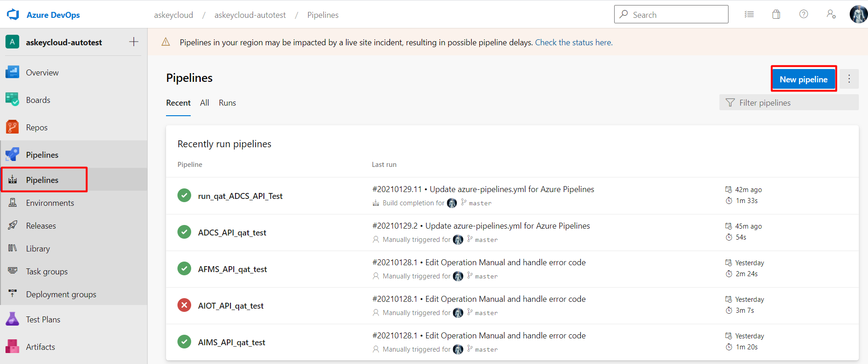This screenshot has height=364, width=868.
Task: Open User settings icon in header
Action: coord(831,15)
